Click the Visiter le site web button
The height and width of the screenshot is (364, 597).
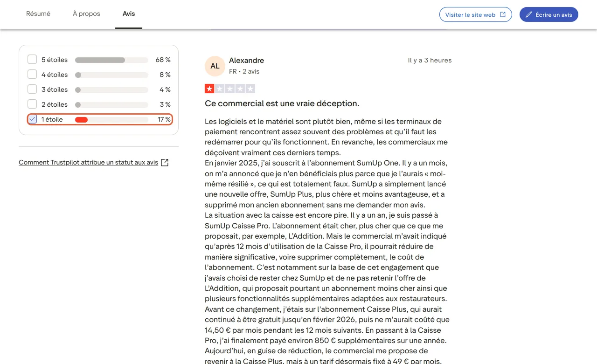(x=476, y=14)
